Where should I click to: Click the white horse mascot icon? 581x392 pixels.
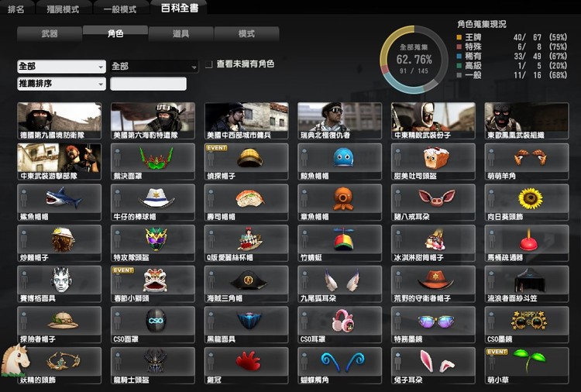pos(15,360)
